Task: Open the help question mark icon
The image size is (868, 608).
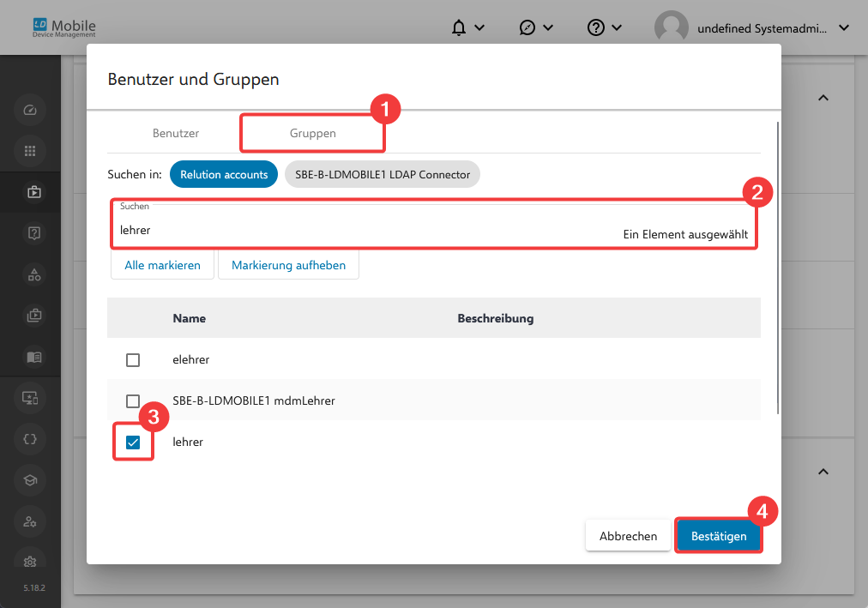Action: pos(595,27)
